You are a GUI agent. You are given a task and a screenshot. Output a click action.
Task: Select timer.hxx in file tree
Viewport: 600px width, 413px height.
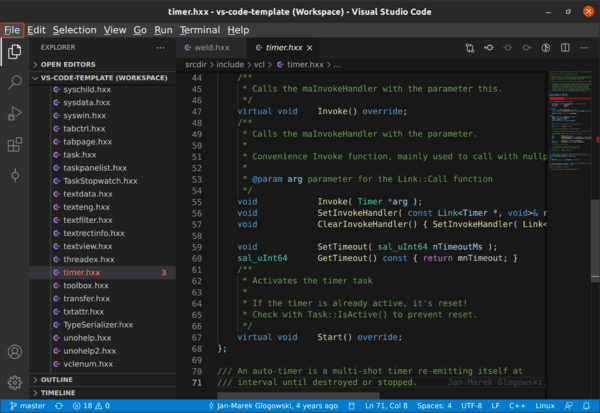coord(103,273)
